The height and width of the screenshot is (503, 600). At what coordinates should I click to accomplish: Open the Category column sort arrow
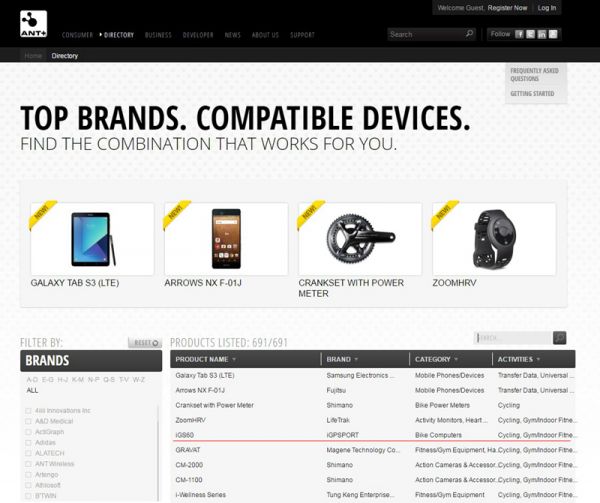tap(456, 360)
